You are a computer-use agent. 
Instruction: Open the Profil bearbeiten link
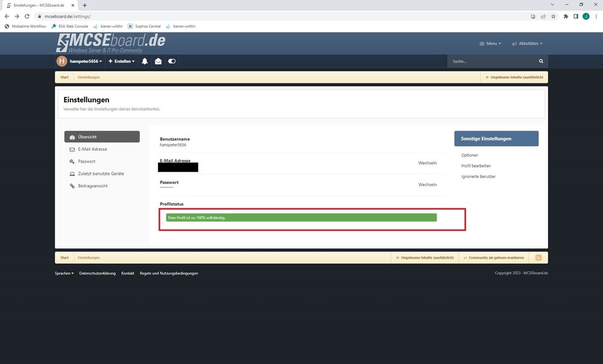click(x=476, y=166)
